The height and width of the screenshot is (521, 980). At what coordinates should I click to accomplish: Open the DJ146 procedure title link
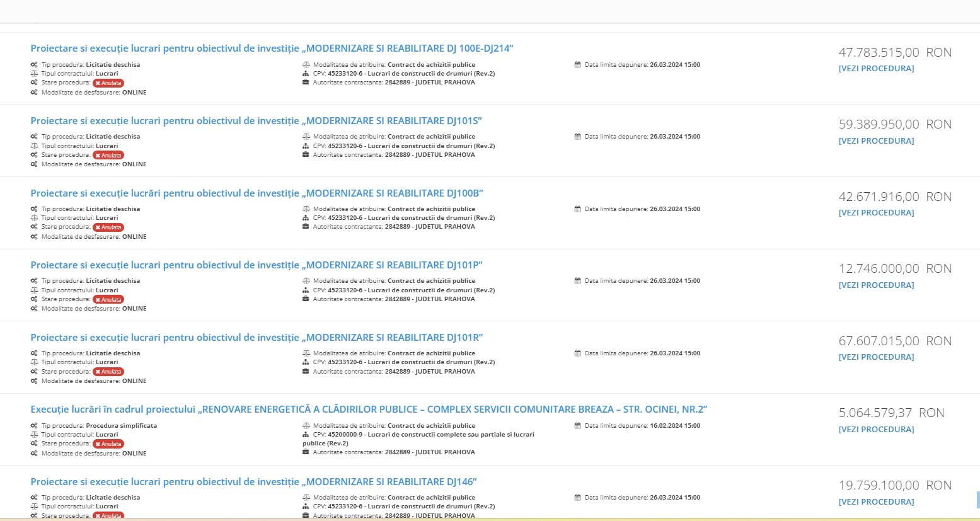coord(253,482)
